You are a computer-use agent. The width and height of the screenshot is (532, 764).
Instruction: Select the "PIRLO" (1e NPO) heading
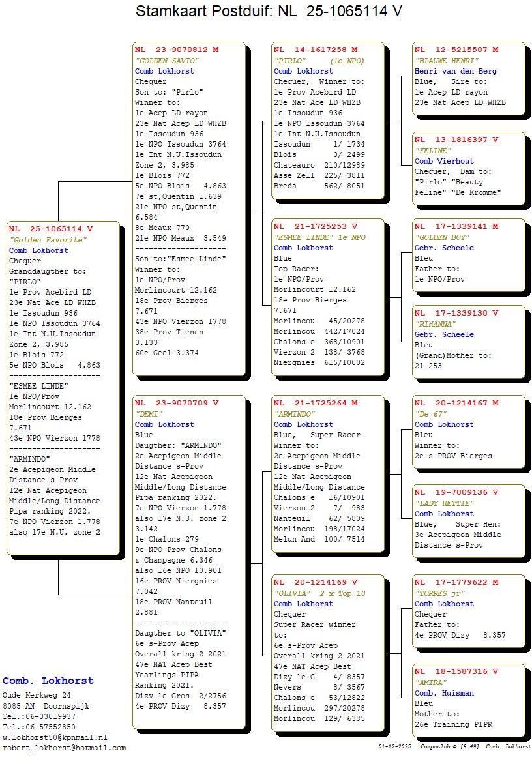(x=319, y=61)
